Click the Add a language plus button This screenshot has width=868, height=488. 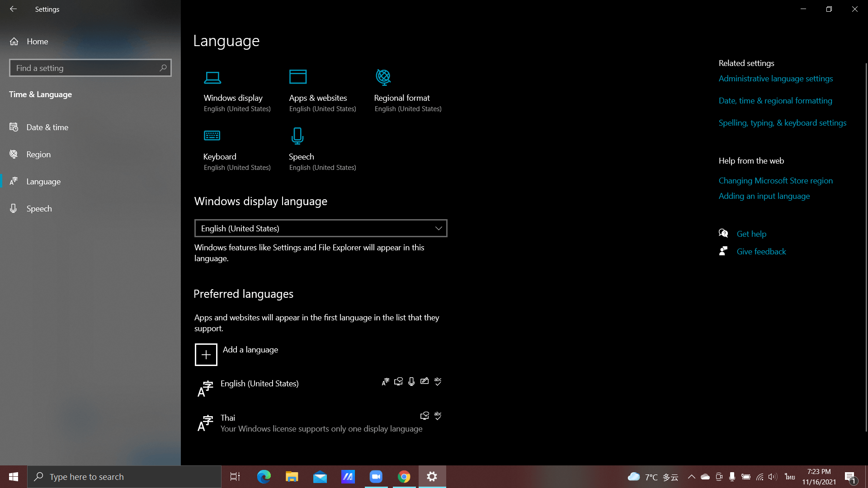(206, 355)
